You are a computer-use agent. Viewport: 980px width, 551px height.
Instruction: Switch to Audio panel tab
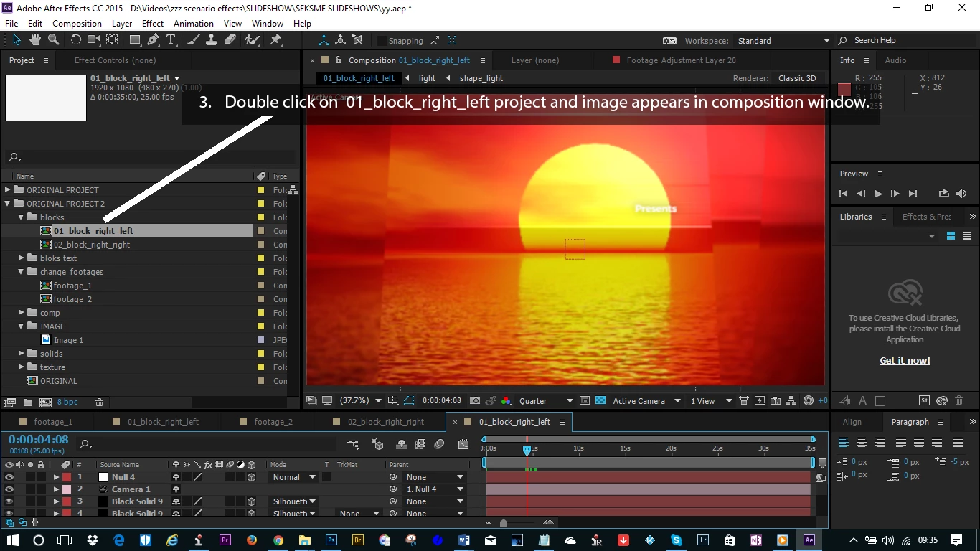coord(895,60)
